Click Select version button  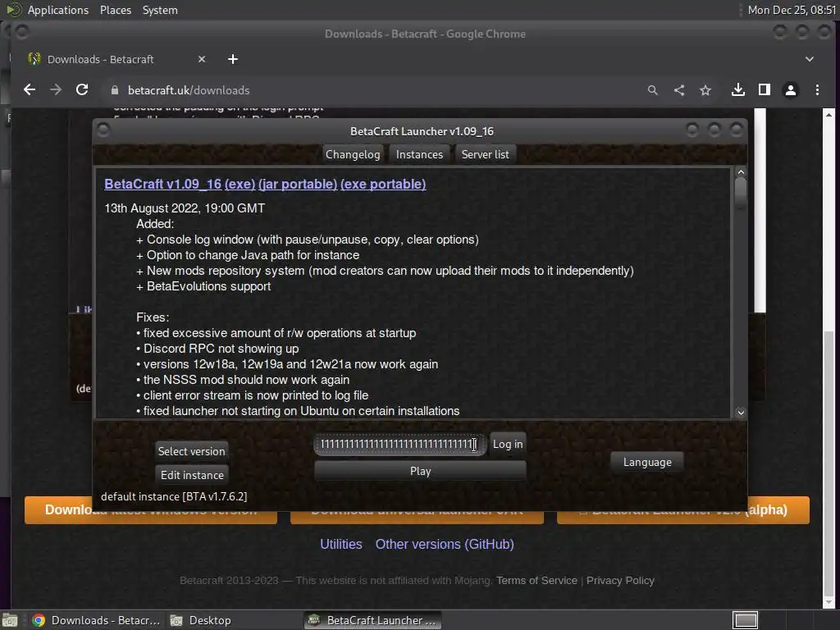(191, 451)
